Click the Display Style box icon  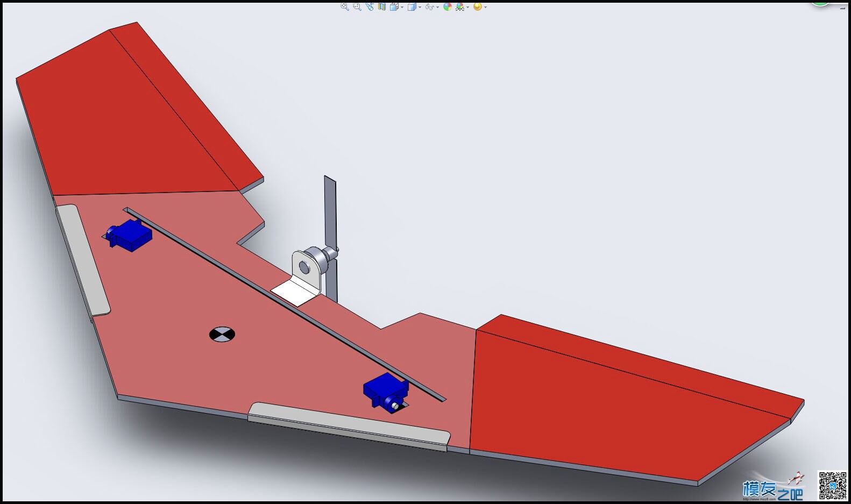(412, 7)
